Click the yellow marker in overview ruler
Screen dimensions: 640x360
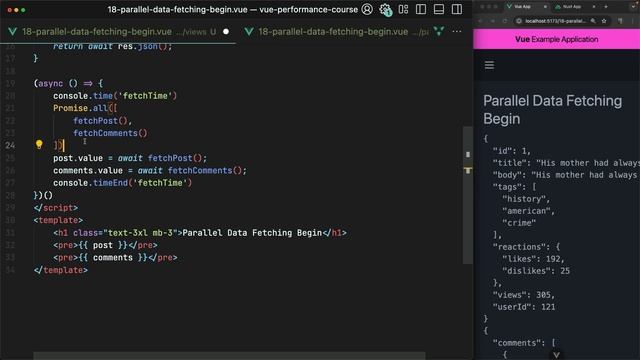pos(468,170)
